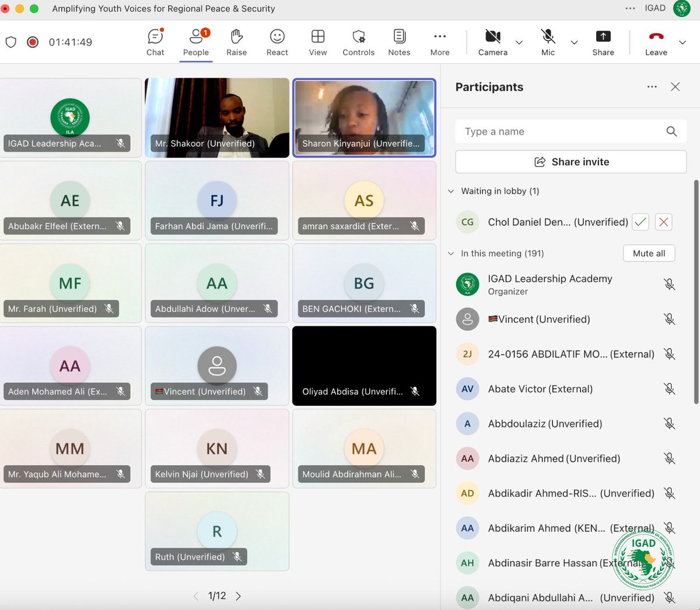Select Mr. Farah MF tile
The height and width of the screenshot is (610, 700).
tap(70, 283)
